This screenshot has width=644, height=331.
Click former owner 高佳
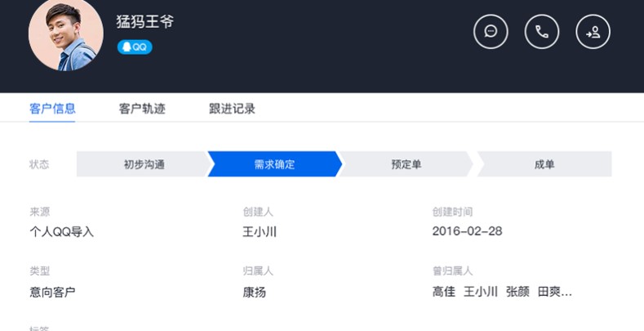(x=444, y=292)
